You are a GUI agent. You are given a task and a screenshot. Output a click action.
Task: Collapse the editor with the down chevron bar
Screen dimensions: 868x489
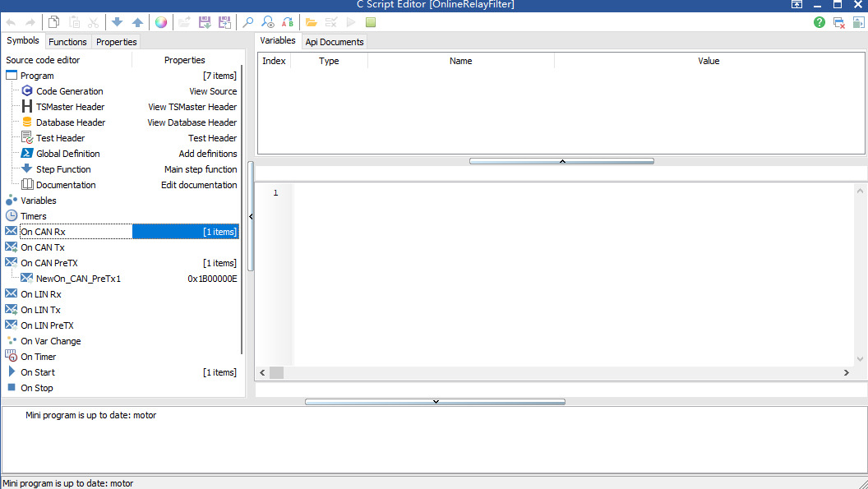[x=435, y=402]
